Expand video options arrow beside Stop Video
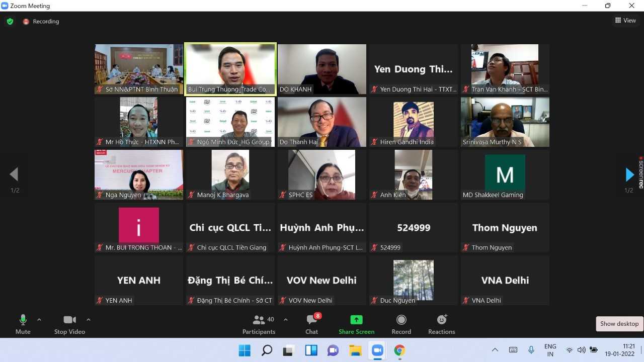Screen dimensions: 644x362 [x=89, y=320]
